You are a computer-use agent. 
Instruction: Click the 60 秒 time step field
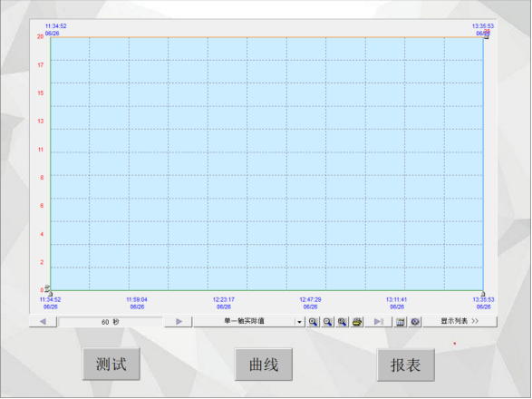point(111,322)
